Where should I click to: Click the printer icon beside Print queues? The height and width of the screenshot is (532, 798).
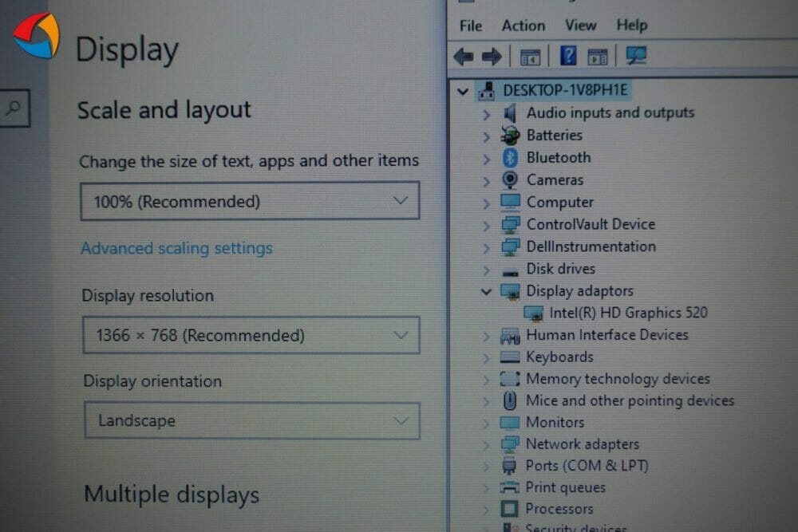point(509,487)
